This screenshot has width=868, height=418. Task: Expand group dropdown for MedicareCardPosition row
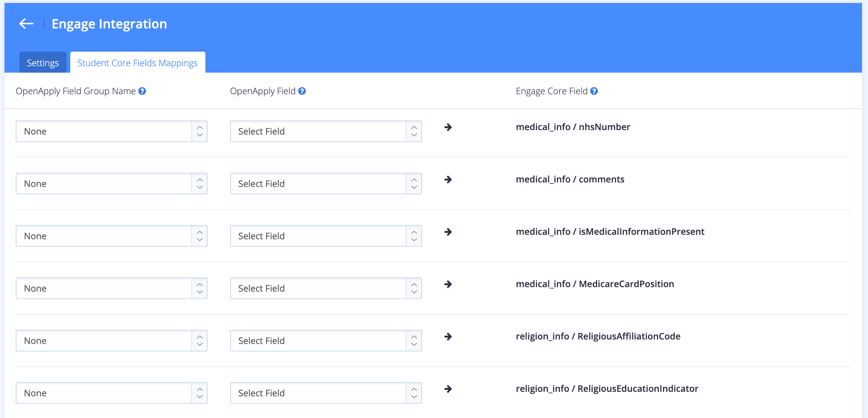point(111,288)
